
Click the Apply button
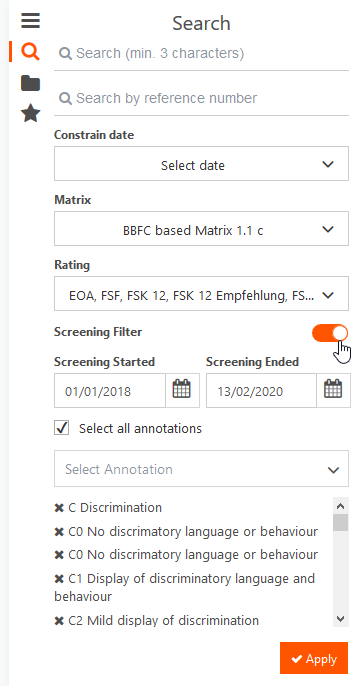(x=314, y=658)
